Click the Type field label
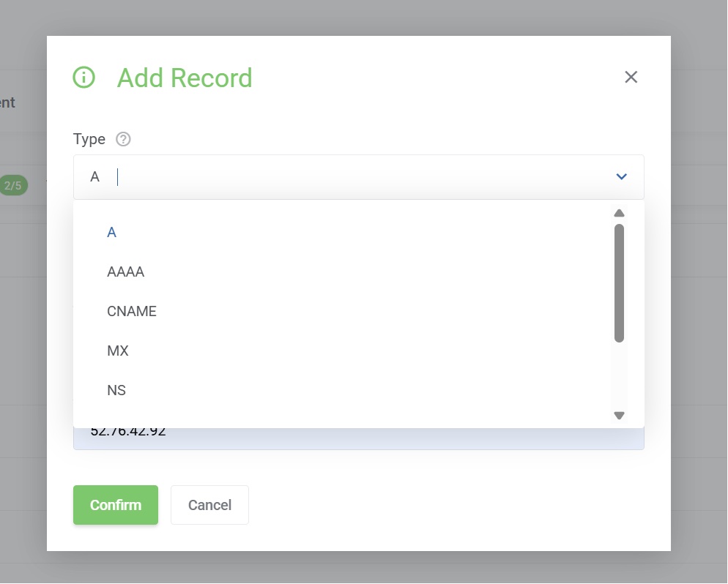This screenshot has width=728, height=584. point(89,139)
